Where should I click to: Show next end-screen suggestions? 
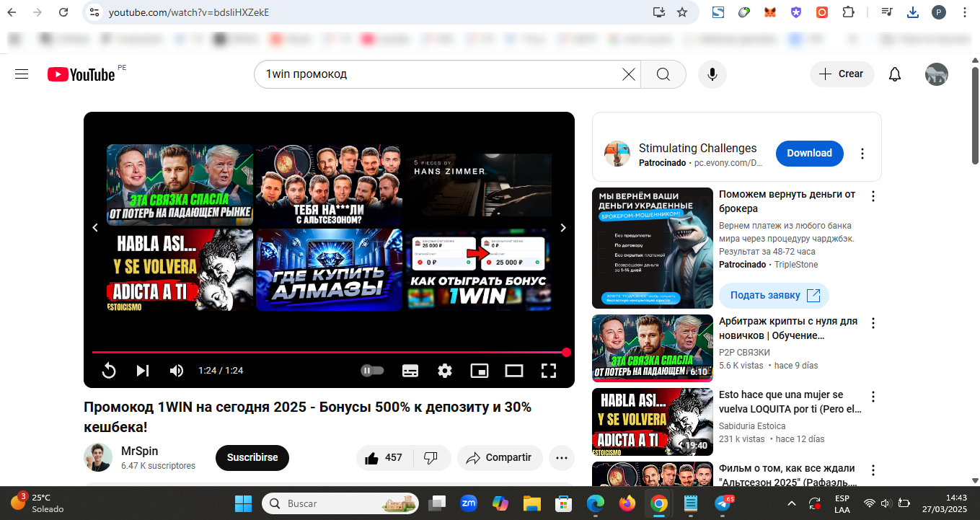pos(563,228)
